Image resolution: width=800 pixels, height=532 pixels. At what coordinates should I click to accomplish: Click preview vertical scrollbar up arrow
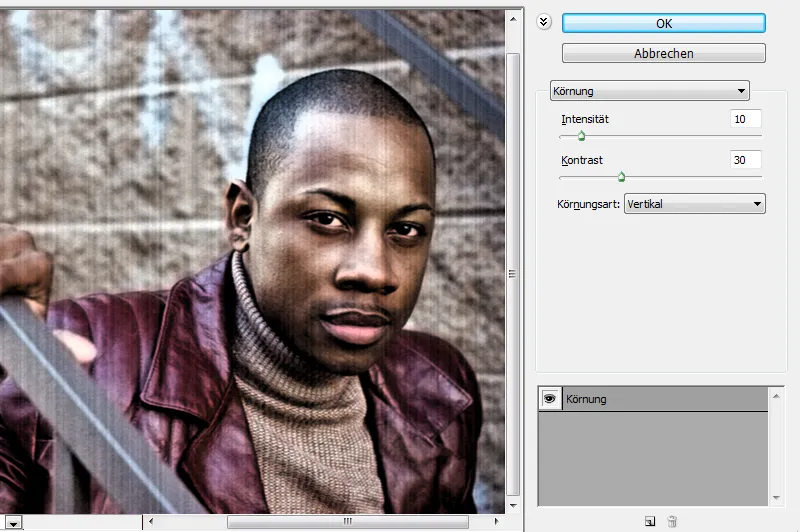tap(513, 19)
